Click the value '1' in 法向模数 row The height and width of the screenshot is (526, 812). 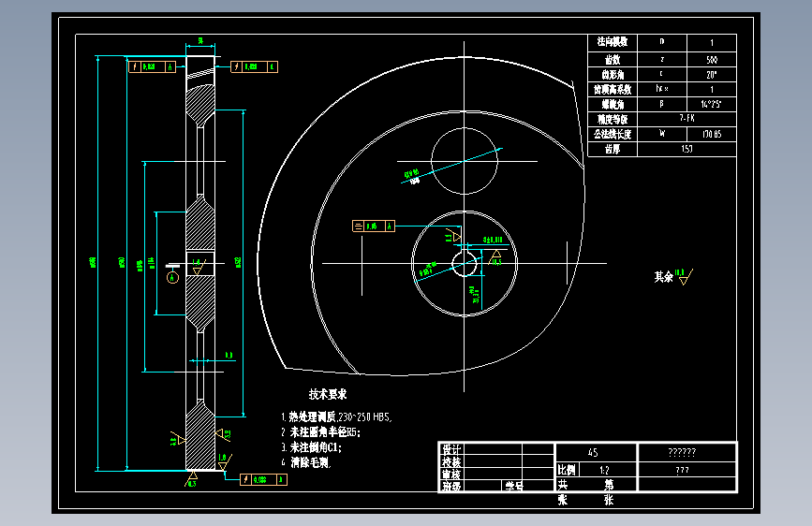(712, 42)
